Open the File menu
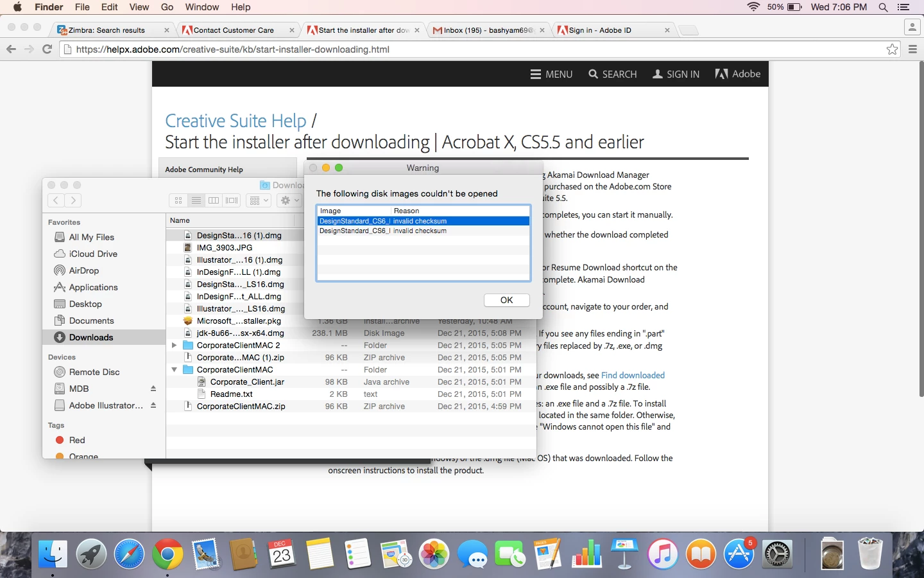The height and width of the screenshot is (578, 924). (x=82, y=7)
